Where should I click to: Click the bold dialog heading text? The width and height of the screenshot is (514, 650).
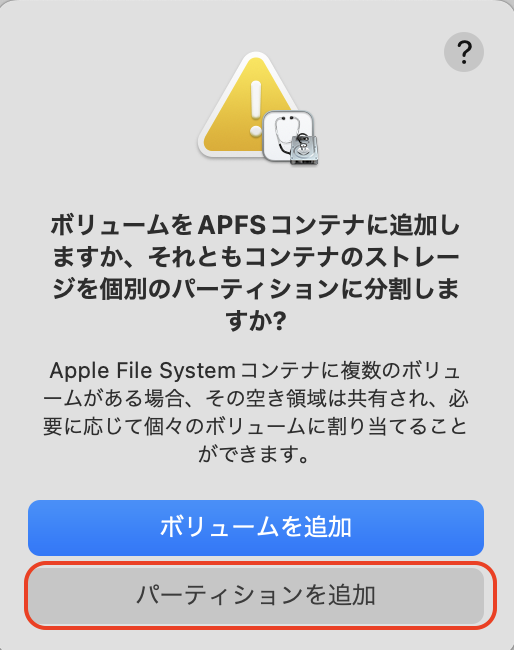(256, 273)
